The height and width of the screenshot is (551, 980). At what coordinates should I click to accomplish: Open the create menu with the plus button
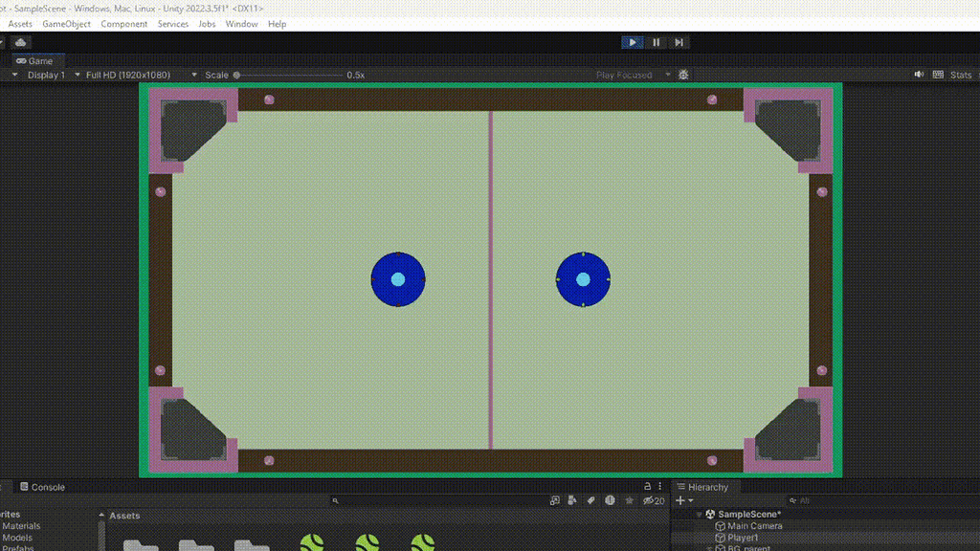coord(682,500)
